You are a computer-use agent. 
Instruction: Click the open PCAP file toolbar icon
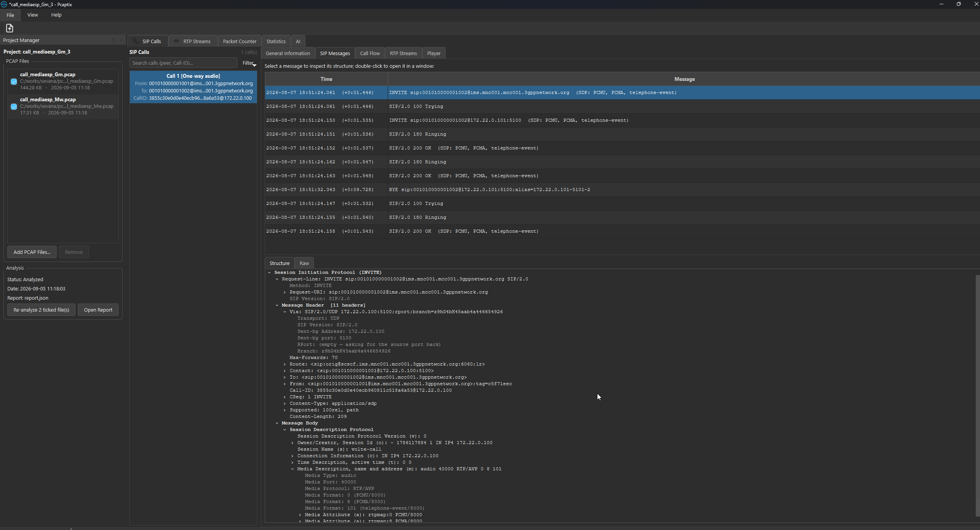coord(10,28)
